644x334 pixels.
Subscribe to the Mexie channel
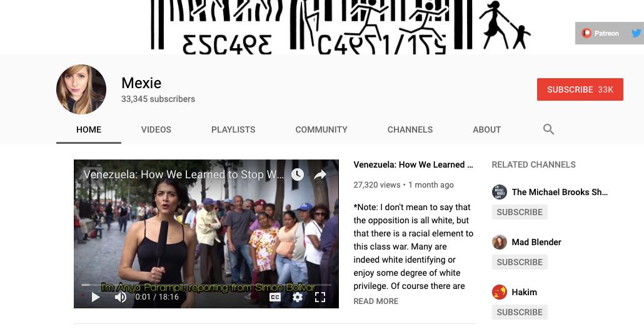coord(580,89)
